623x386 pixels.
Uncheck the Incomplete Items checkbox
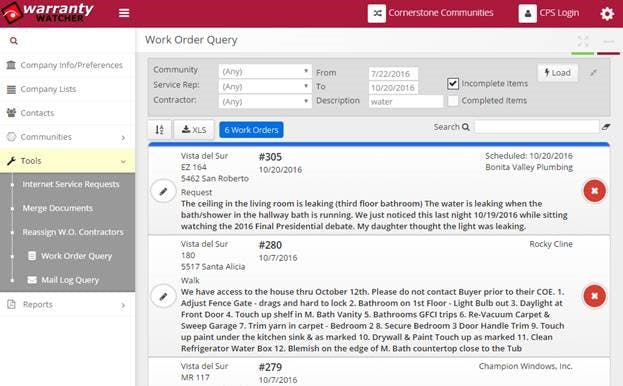coord(453,83)
